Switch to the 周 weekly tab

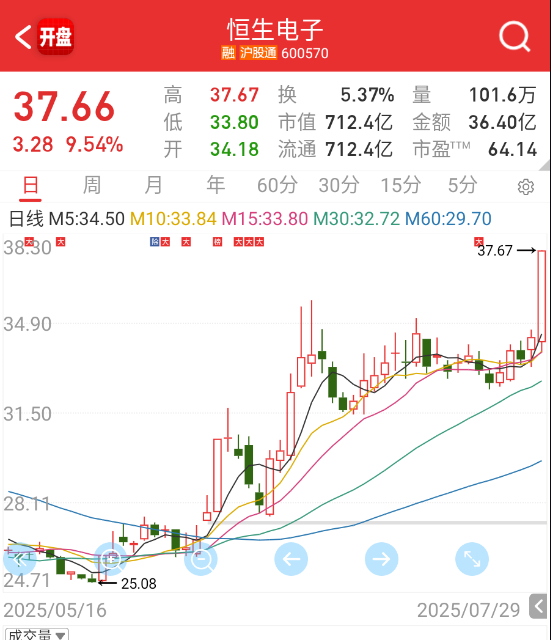[x=92, y=185]
